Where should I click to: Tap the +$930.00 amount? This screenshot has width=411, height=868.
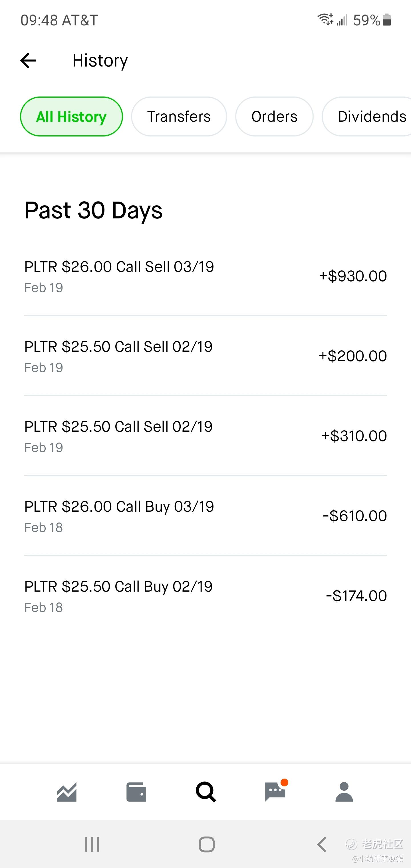click(353, 276)
